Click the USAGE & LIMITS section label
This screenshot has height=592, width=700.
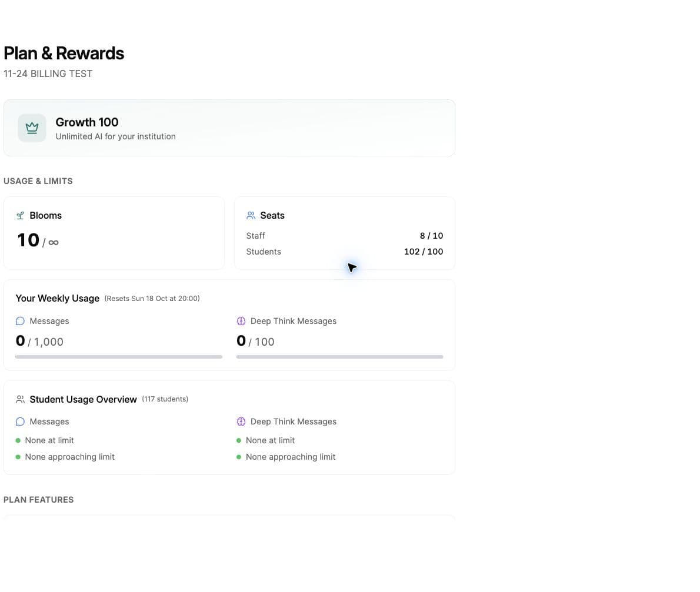38,181
